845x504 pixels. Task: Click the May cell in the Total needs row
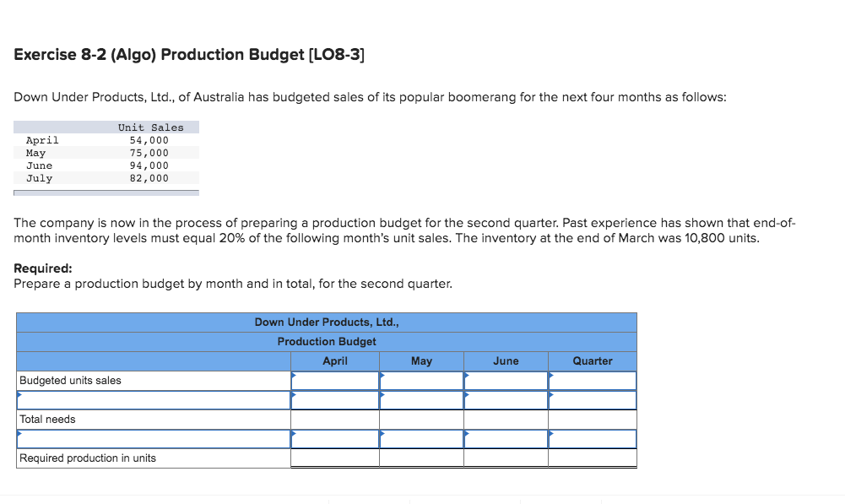[x=421, y=419]
